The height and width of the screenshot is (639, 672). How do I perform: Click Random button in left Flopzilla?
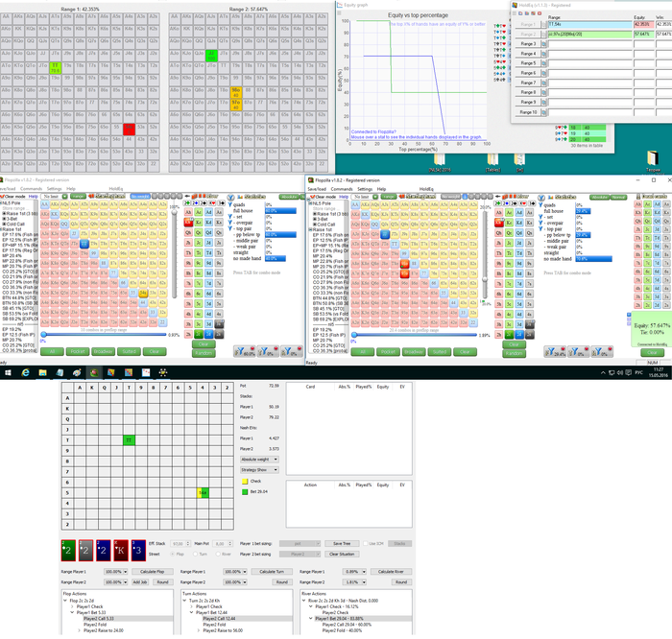(204, 353)
